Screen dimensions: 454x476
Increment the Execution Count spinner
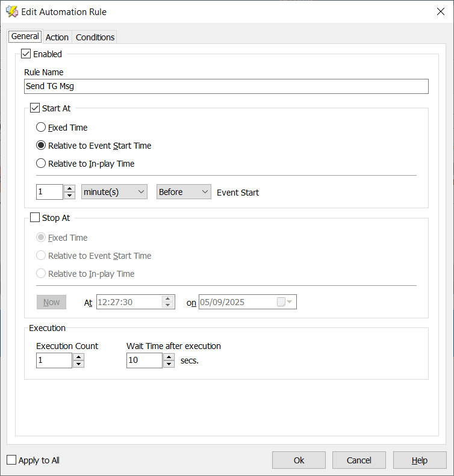[x=78, y=357]
